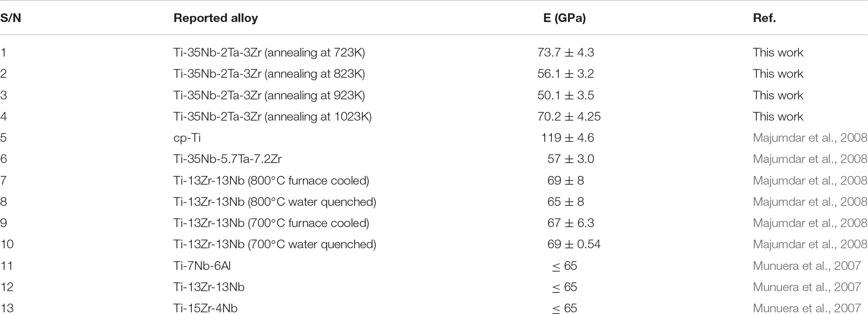Open Munuera et al., 2007 link in row 12

click(x=807, y=287)
